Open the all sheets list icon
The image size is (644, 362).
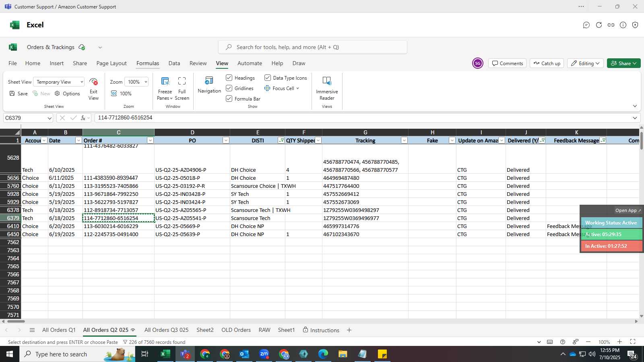32,330
